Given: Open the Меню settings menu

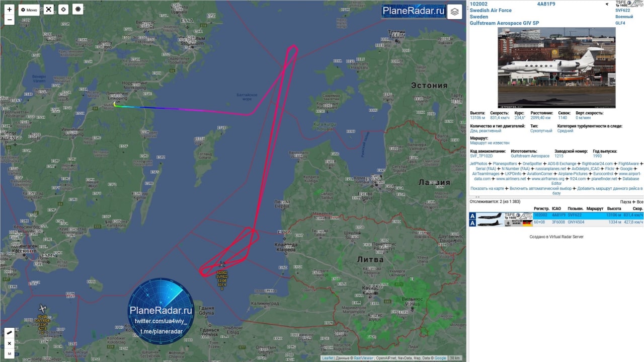Looking at the screenshot, I should coord(29,10).
